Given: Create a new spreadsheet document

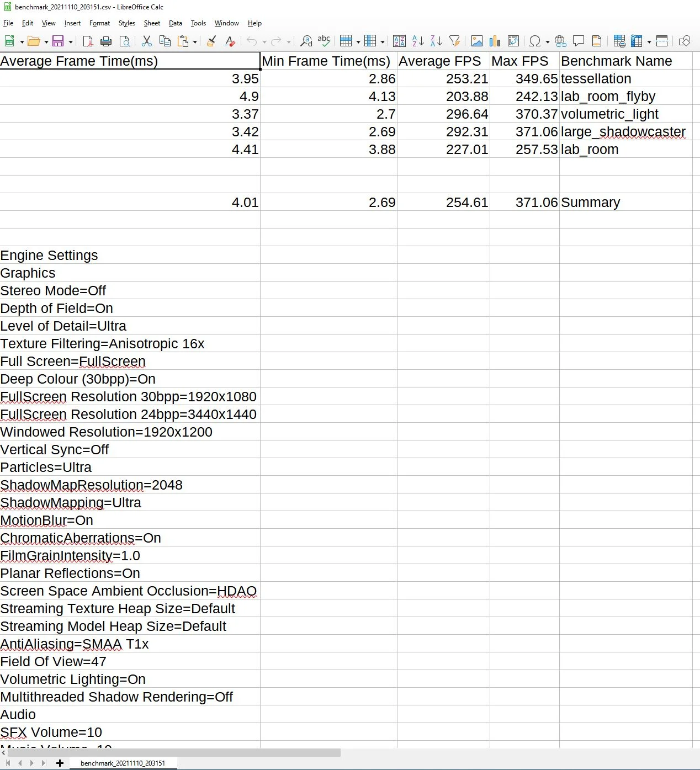Looking at the screenshot, I should click(x=9, y=41).
